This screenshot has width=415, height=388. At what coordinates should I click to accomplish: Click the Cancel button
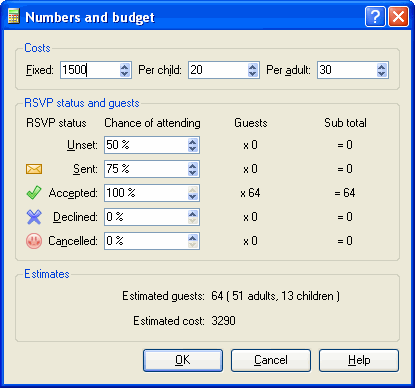tap(271, 360)
